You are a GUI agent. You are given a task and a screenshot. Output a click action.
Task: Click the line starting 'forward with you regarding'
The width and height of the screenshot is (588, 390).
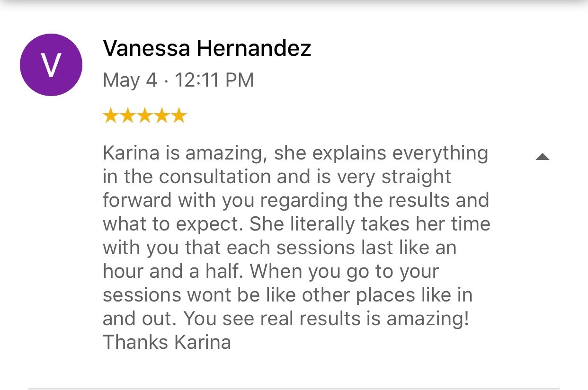click(296, 201)
